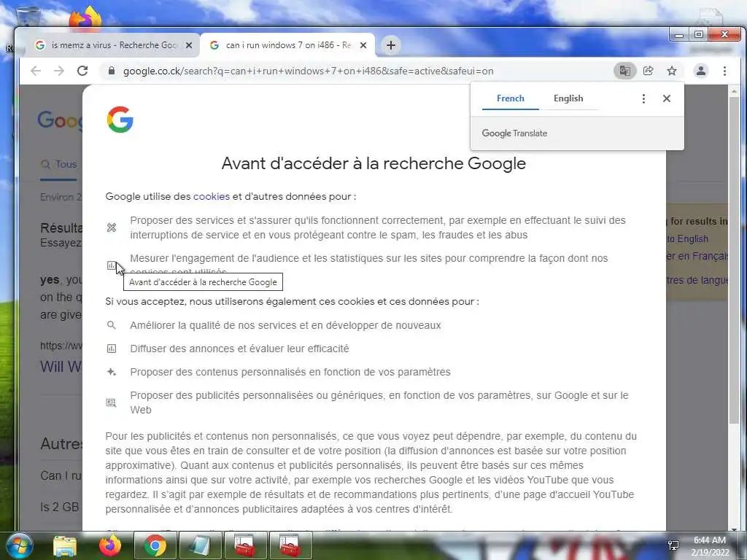Image resolution: width=747 pixels, height=560 pixels.
Task: Open first red toolbox taskbar item
Action: coord(246,545)
